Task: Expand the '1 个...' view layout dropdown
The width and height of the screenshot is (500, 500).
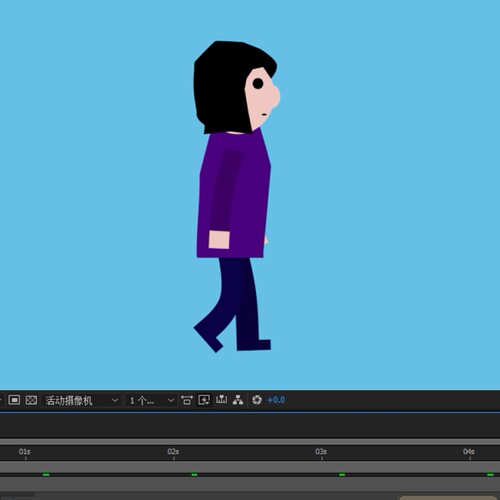Action: click(x=151, y=400)
